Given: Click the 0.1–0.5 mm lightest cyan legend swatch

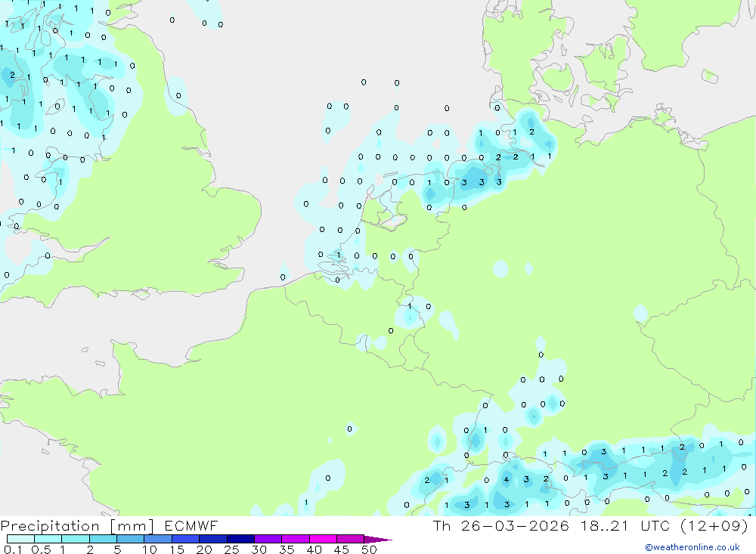Looking at the screenshot, I should click(x=20, y=539).
